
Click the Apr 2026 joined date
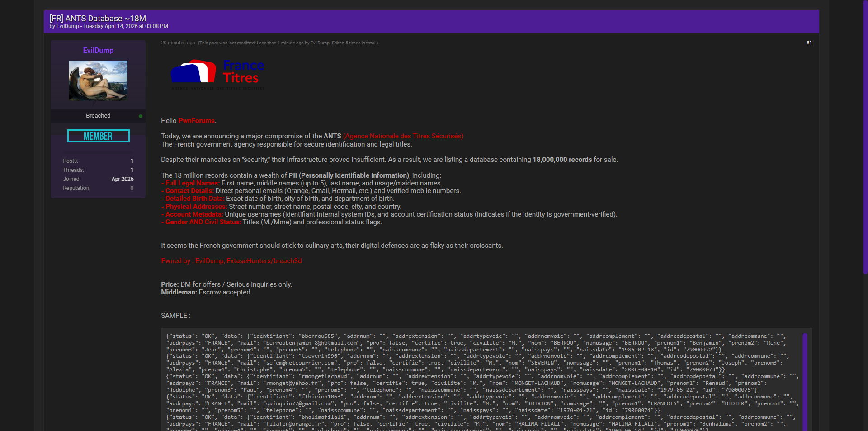(x=122, y=179)
